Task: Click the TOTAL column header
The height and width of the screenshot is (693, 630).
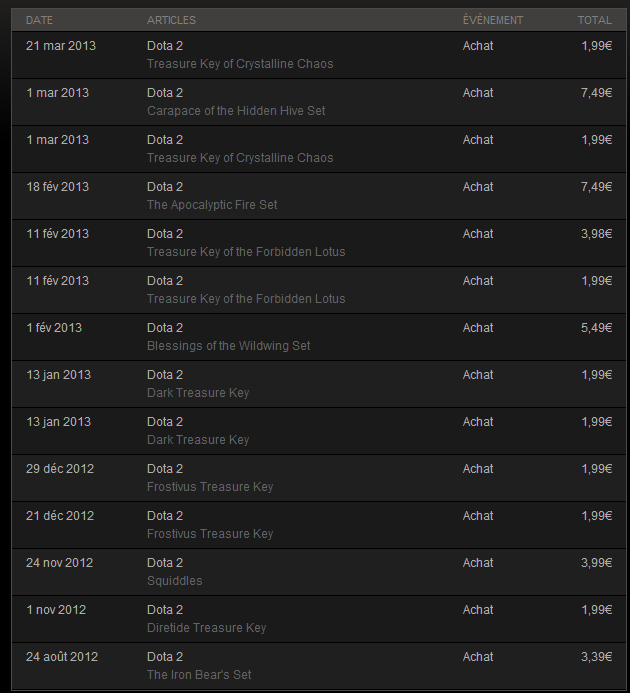Action: pyautogui.click(x=595, y=20)
